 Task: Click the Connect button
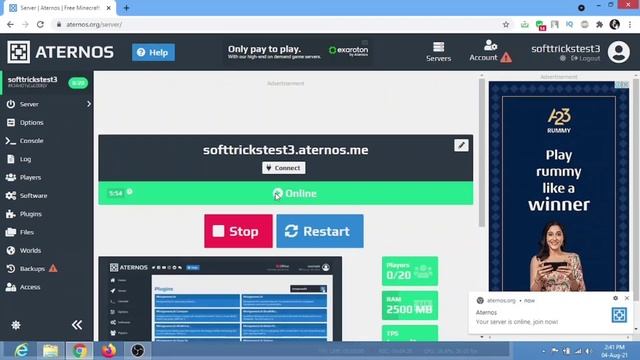point(284,168)
